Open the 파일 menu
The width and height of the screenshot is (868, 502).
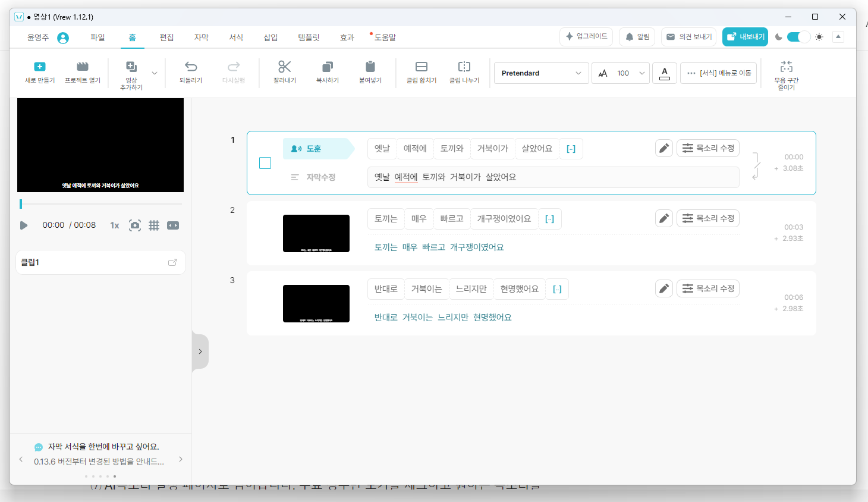click(x=98, y=37)
